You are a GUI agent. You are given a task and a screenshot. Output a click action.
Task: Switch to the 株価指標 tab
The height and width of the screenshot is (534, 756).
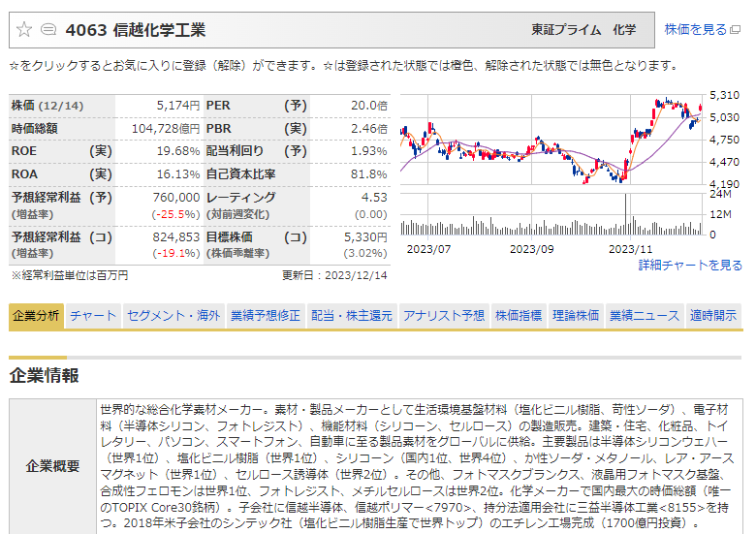pos(519,316)
